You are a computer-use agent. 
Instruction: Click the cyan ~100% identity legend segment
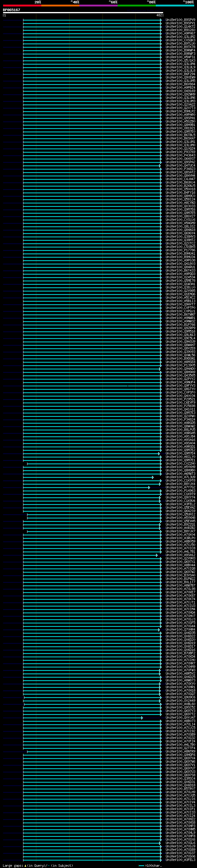175,6
